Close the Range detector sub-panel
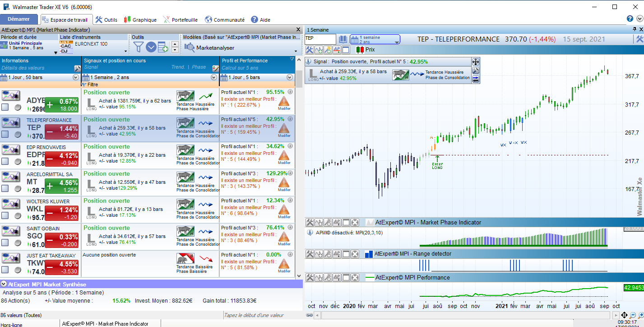The width and height of the screenshot is (644, 327). (x=355, y=254)
